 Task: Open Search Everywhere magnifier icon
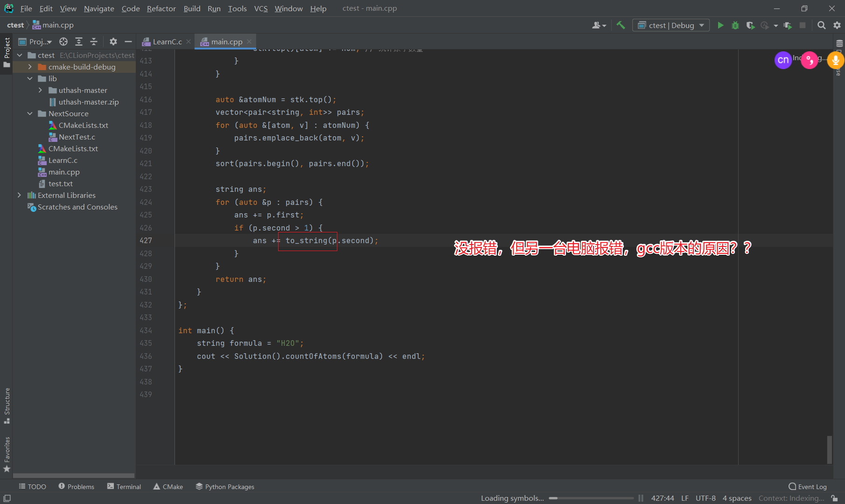click(x=822, y=25)
